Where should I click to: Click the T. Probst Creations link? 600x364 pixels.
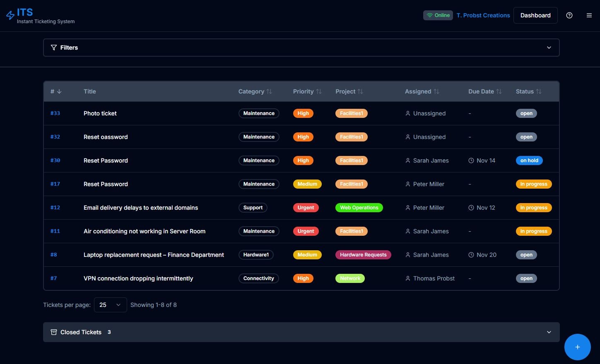coord(483,15)
